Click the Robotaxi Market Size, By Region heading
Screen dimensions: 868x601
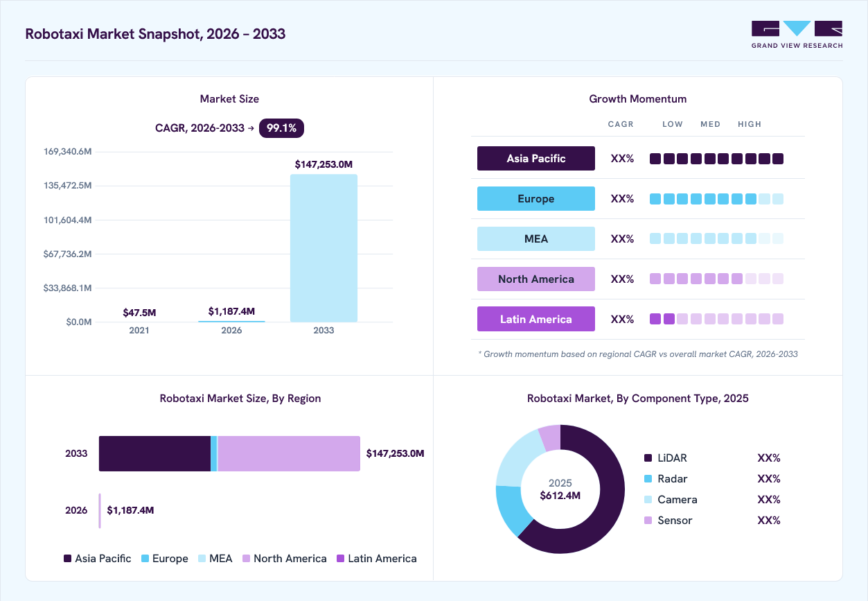(x=240, y=399)
